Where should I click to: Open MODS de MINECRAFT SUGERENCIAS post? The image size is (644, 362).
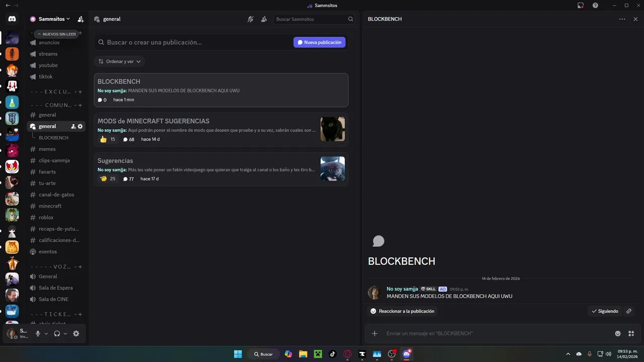point(221,130)
